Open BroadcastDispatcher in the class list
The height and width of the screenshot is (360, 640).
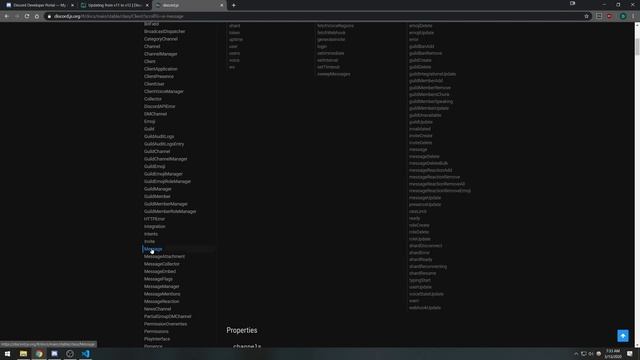tap(164, 31)
